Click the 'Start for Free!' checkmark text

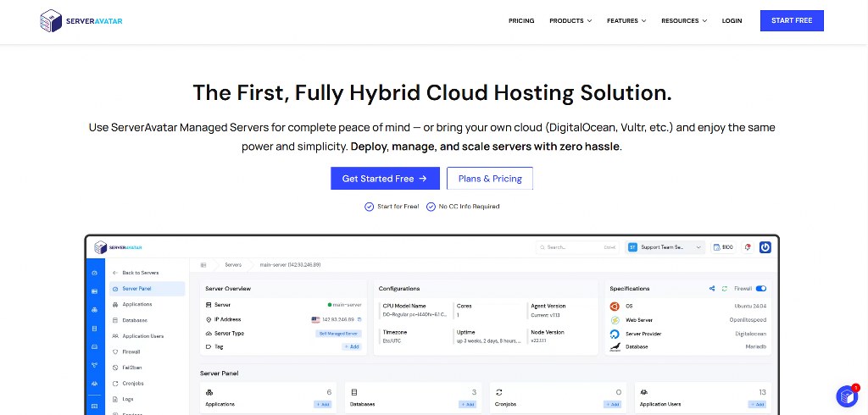(x=392, y=207)
